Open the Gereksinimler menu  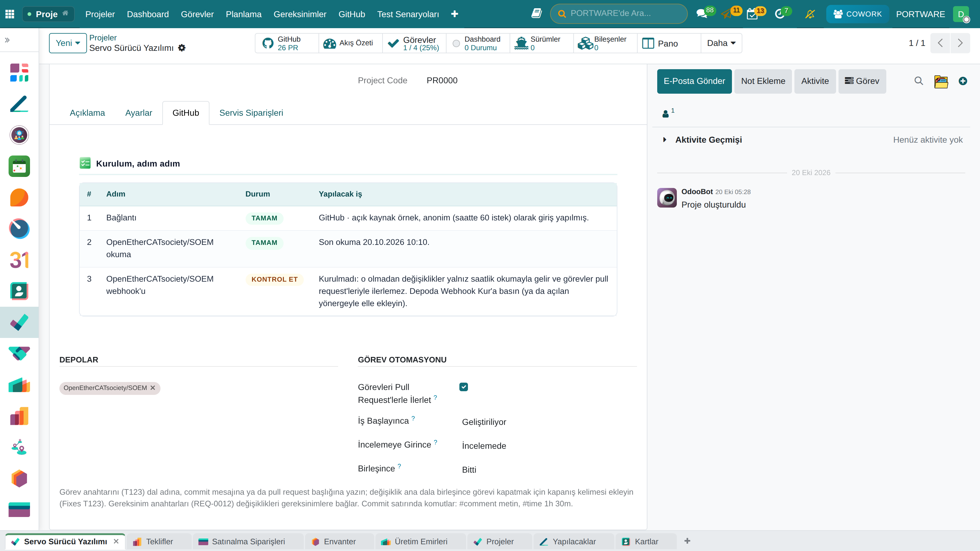[300, 14]
